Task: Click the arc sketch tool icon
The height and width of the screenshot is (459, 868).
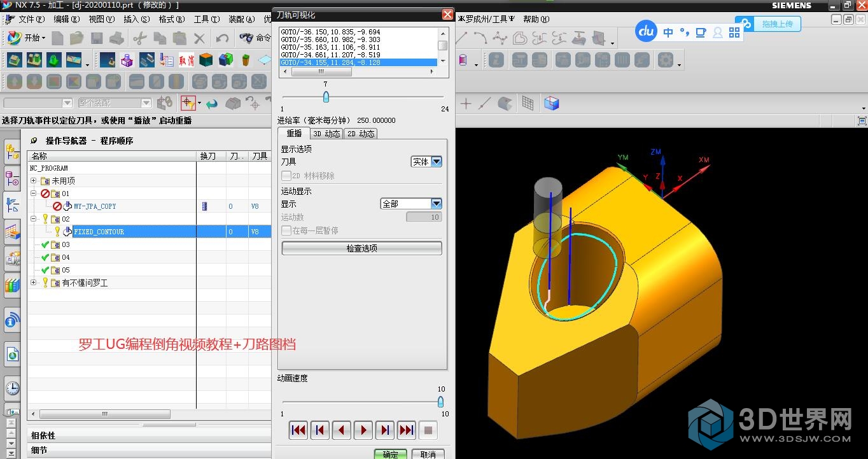Action: pyautogui.click(x=479, y=38)
